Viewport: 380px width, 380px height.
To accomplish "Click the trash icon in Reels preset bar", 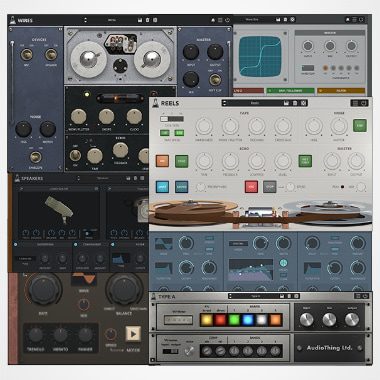I will [x=295, y=103].
